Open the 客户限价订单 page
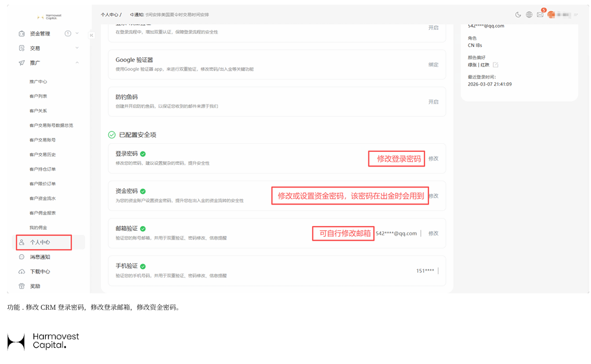 (x=43, y=184)
